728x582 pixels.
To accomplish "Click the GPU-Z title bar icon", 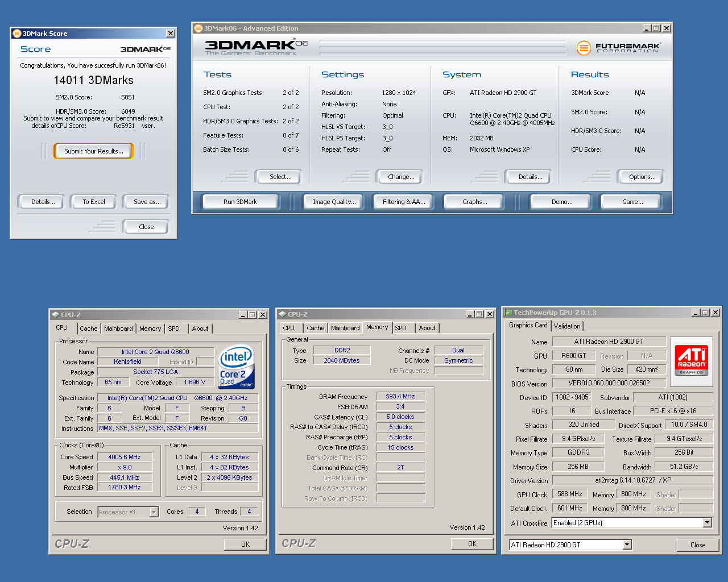I will coord(508,313).
